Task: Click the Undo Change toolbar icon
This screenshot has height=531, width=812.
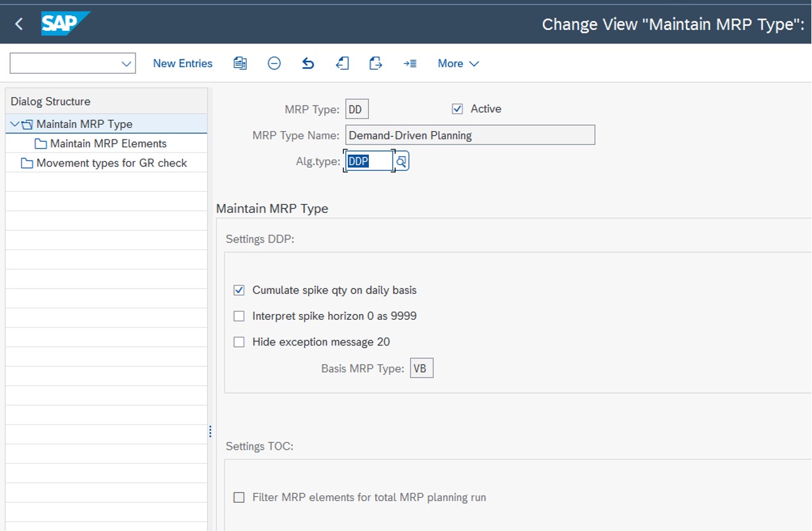Action: (x=308, y=63)
